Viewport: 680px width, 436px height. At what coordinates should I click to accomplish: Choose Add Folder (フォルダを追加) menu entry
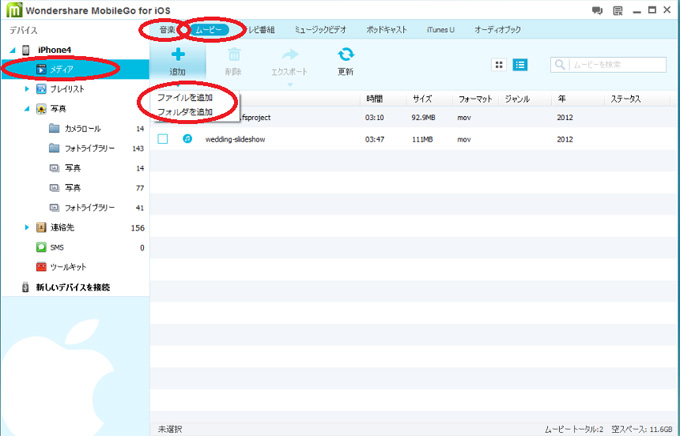click(185, 112)
